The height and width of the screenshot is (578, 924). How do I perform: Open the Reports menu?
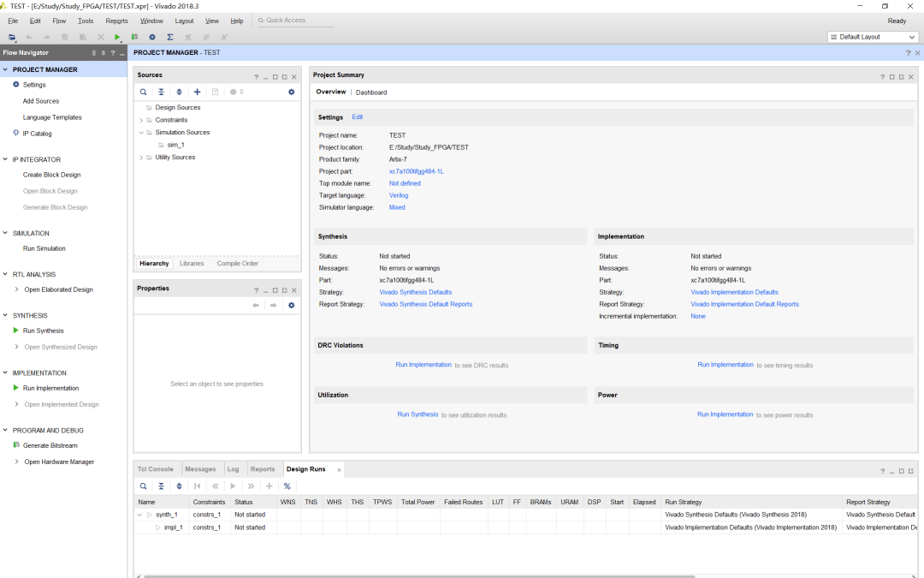pyautogui.click(x=116, y=21)
